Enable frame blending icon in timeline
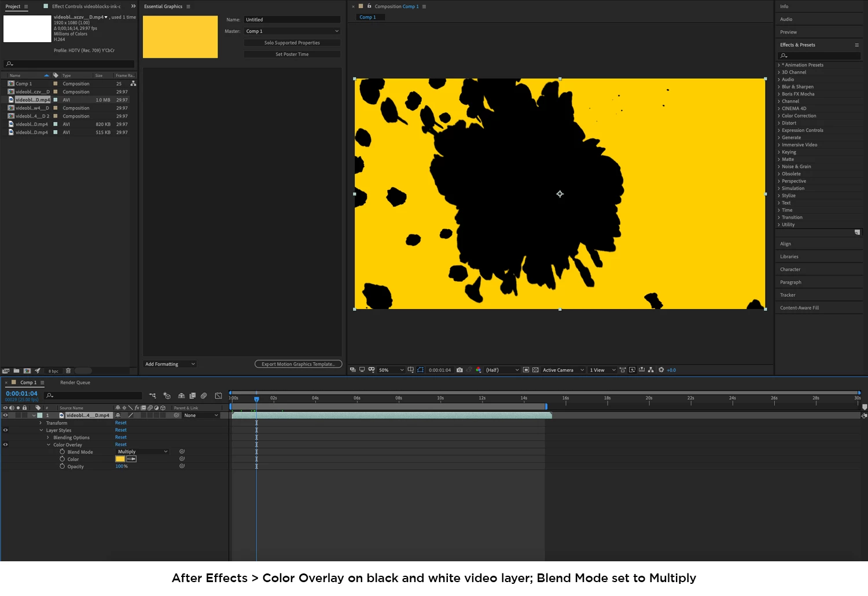Viewport: 868px width, 596px height. tap(192, 396)
